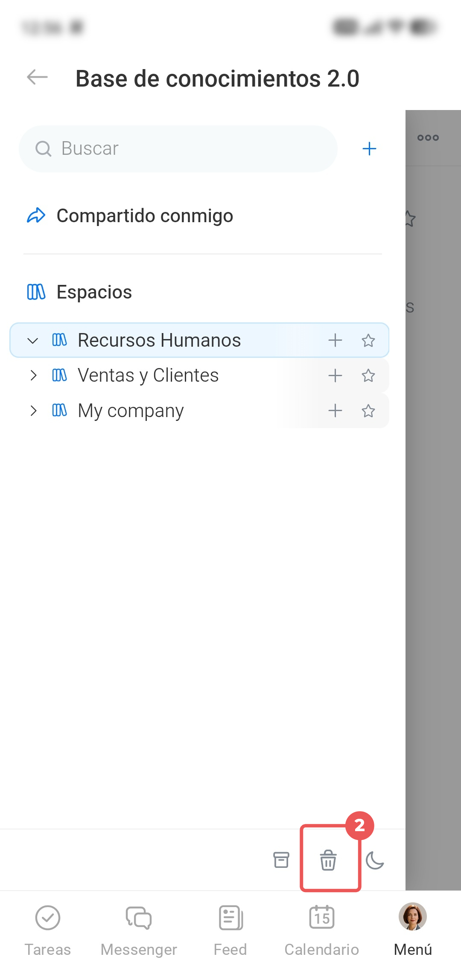
Task: Favorite the Recursos Humanos space
Action: click(368, 340)
